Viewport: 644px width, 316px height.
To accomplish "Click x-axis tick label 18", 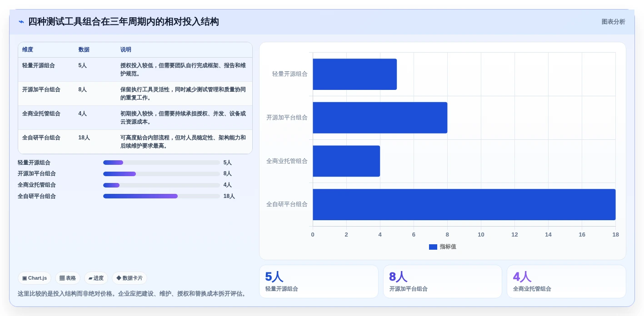I will click(x=615, y=235).
